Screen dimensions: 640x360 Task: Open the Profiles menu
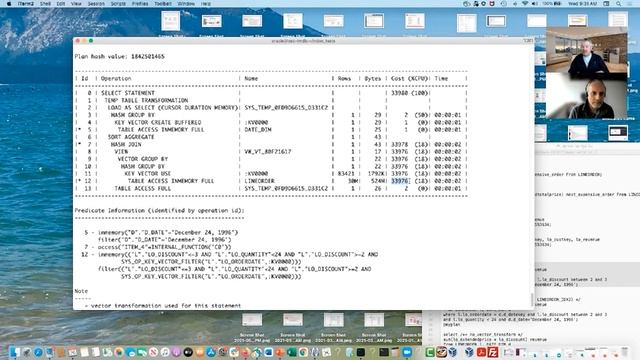140,3
